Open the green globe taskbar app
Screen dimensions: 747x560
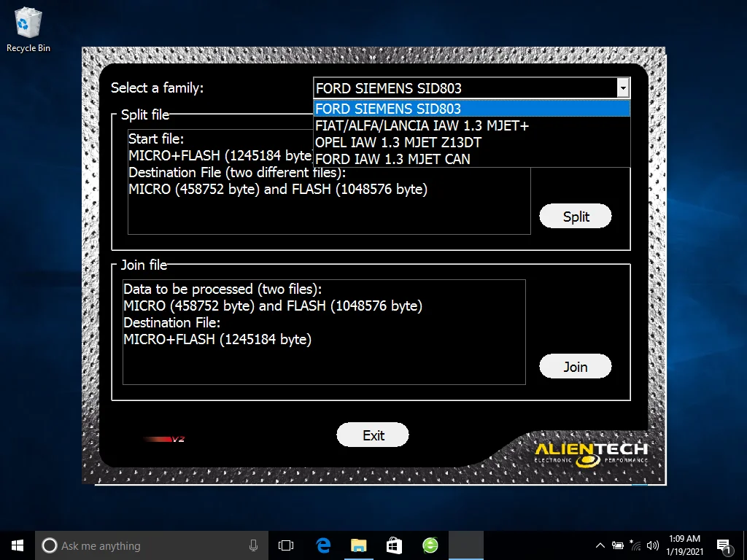point(430,545)
